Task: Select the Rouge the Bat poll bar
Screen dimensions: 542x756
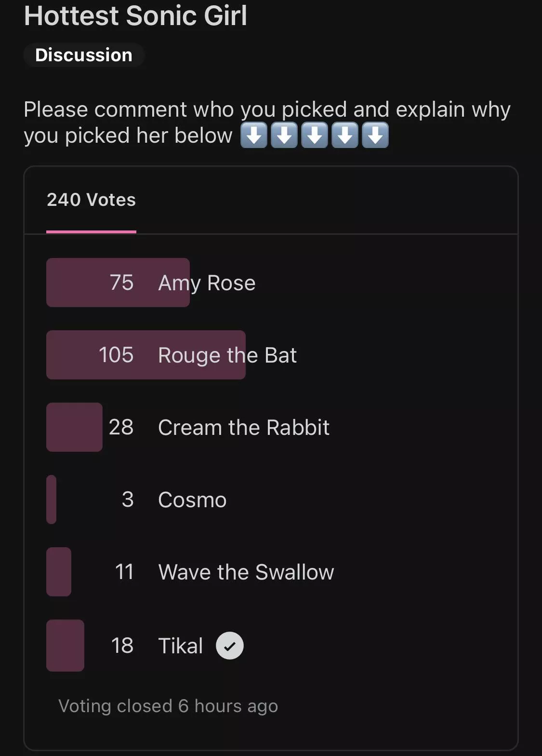Action: [145, 355]
